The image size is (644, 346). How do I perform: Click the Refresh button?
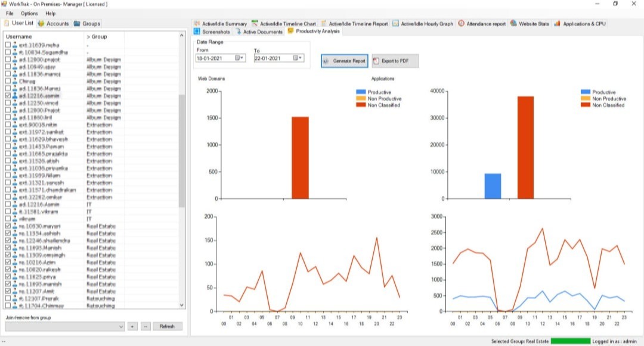pos(167,326)
